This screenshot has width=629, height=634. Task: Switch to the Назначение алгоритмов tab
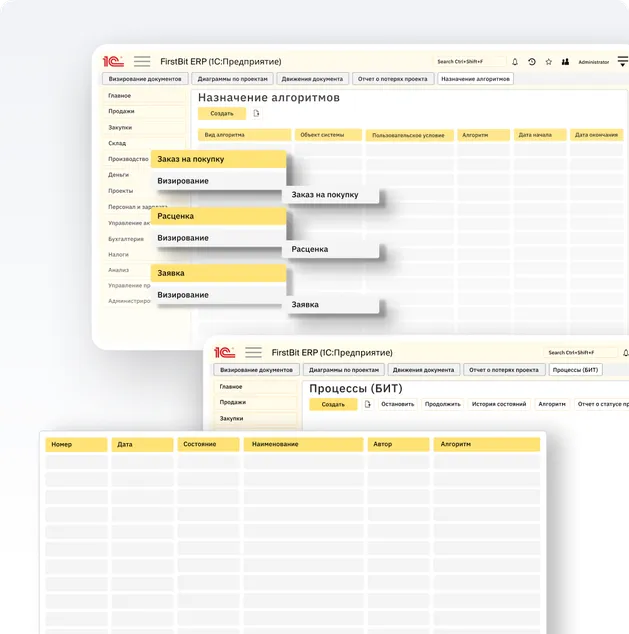pos(476,79)
